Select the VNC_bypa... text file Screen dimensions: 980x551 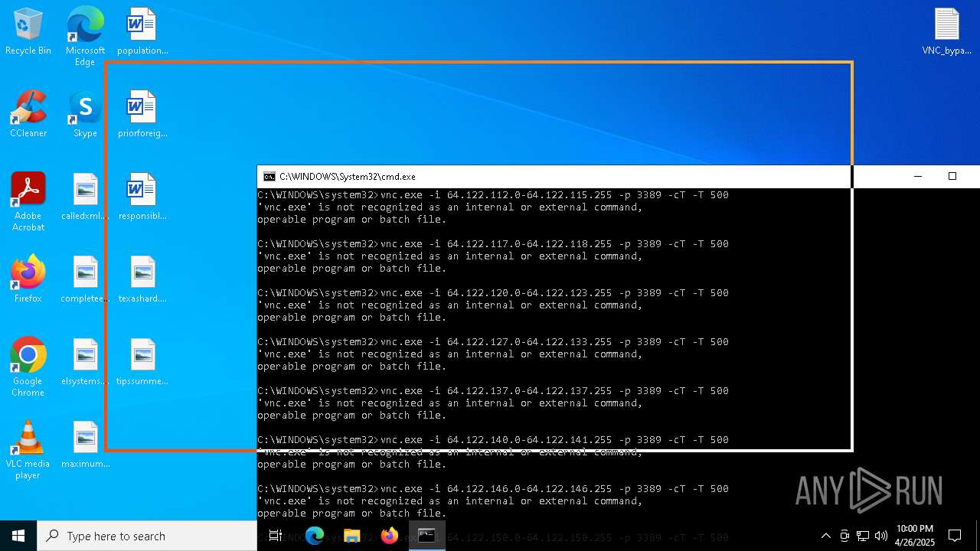pyautogui.click(x=946, y=32)
